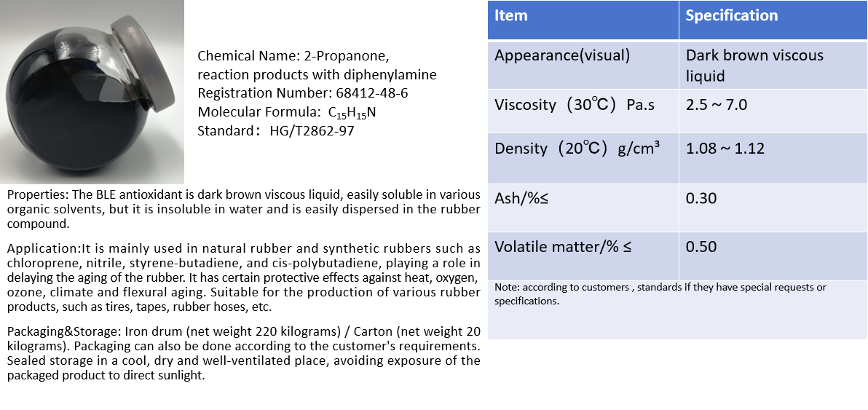Click the 'Dark brown viscous liquid' cell
868x410 pixels.
754,66
